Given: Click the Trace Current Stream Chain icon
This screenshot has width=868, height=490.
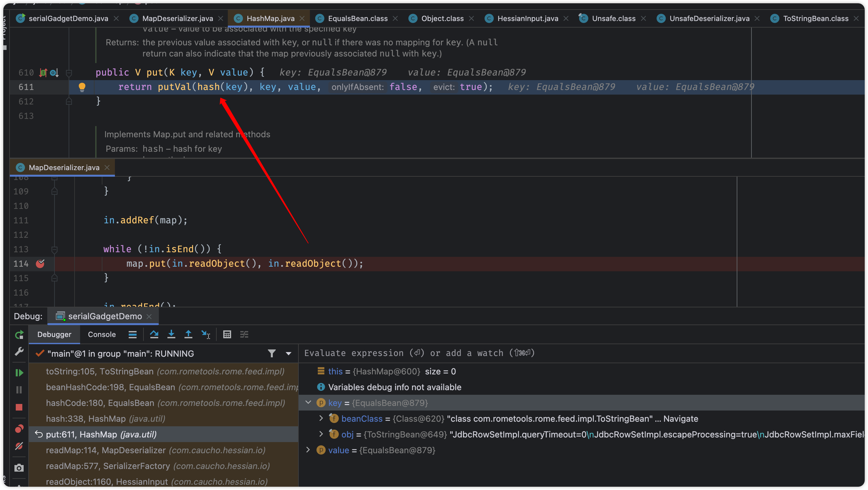Looking at the screenshot, I should [x=244, y=334].
